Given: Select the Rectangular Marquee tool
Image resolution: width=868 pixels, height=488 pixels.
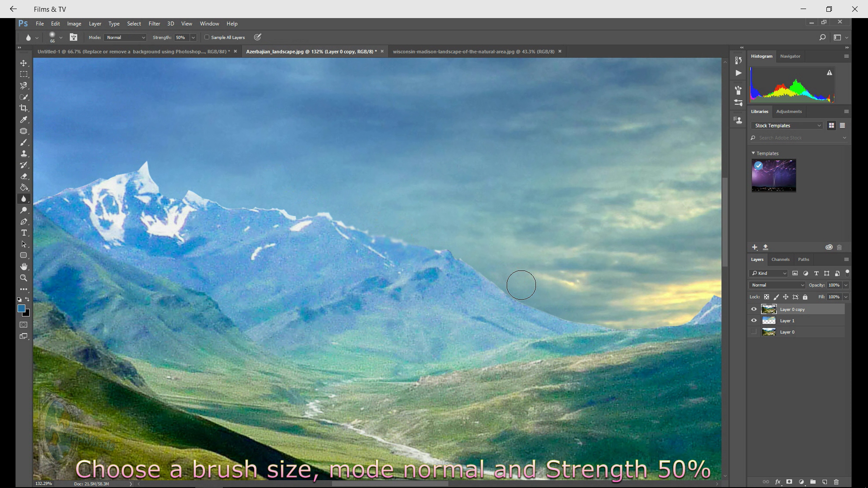Looking at the screenshot, I should 24,74.
